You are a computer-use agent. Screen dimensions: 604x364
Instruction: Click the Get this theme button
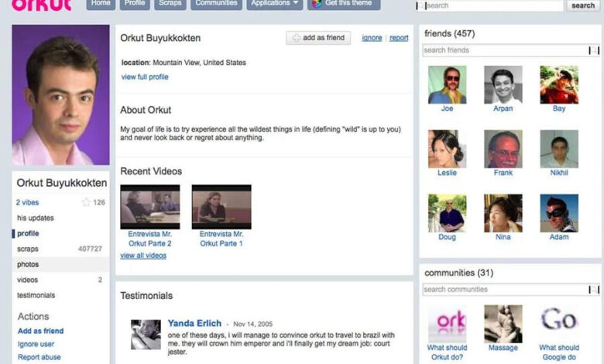click(344, 3)
